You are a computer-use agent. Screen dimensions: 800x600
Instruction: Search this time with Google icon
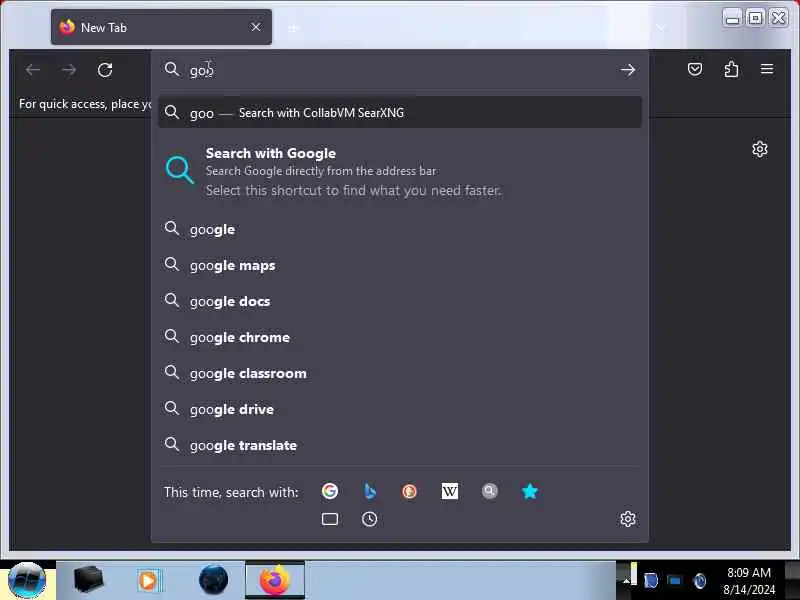(330, 491)
